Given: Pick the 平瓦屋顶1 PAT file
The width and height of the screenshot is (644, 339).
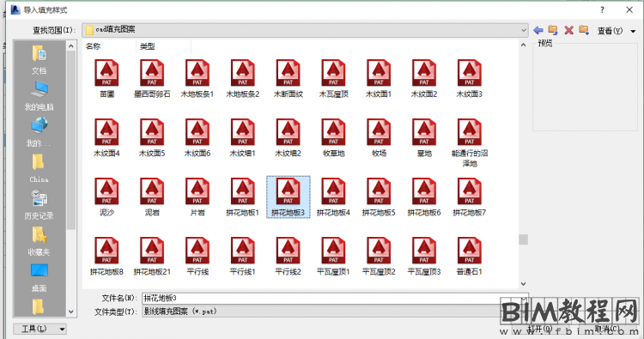Looking at the screenshot, I should pos(333,256).
